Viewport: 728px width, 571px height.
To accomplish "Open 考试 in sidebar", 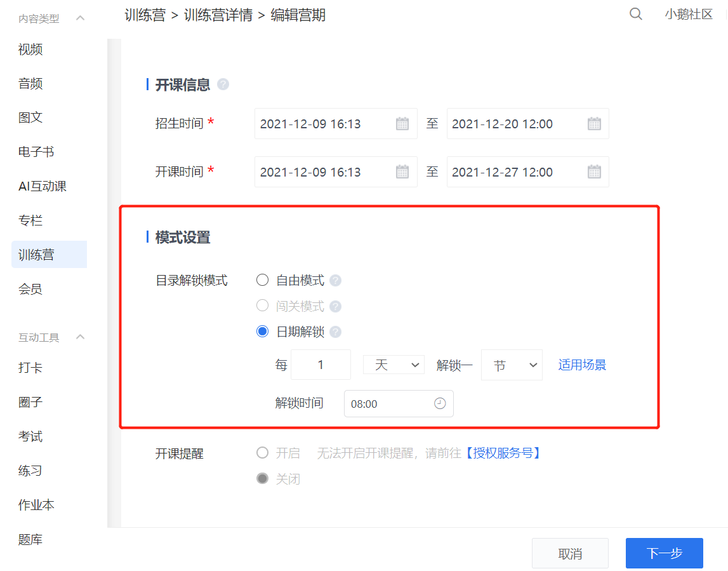I will [30, 437].
